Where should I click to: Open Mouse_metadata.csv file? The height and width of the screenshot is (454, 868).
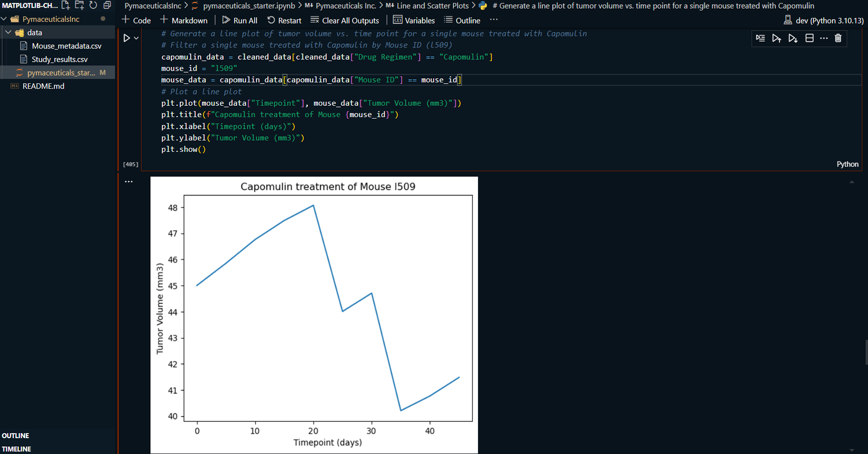click(66, 46)
